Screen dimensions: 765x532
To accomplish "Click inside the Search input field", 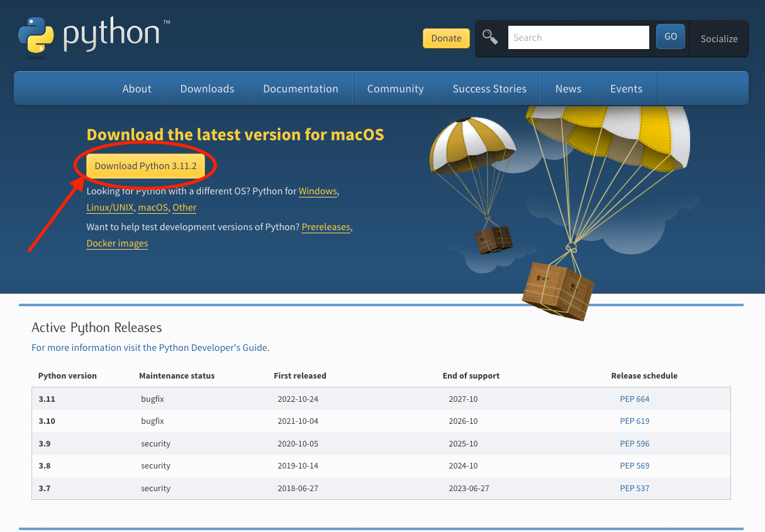I will [x=578, y=37].
